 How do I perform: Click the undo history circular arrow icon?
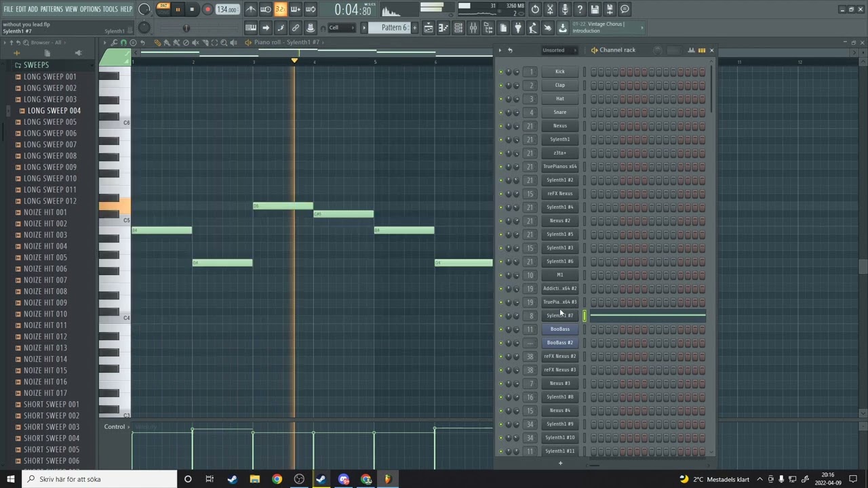tap(535, 9)
